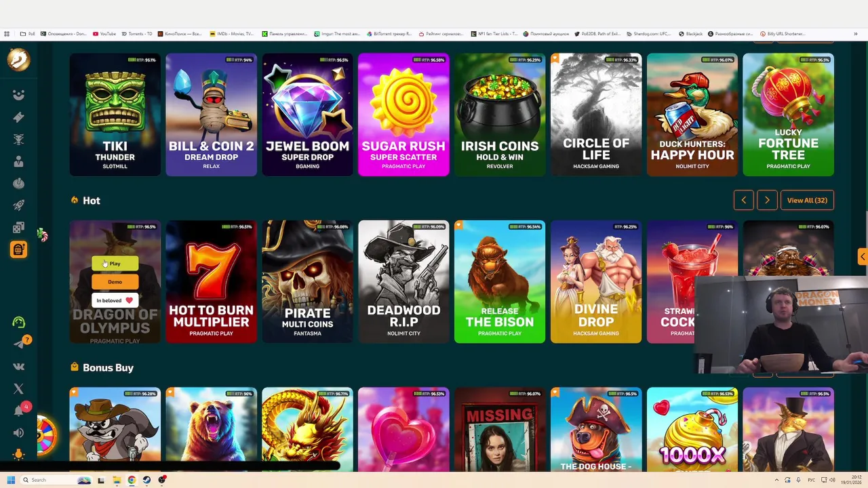868x488 pixels.
Task: Open Pirate Multi Coins game
Action: (308, 281)
